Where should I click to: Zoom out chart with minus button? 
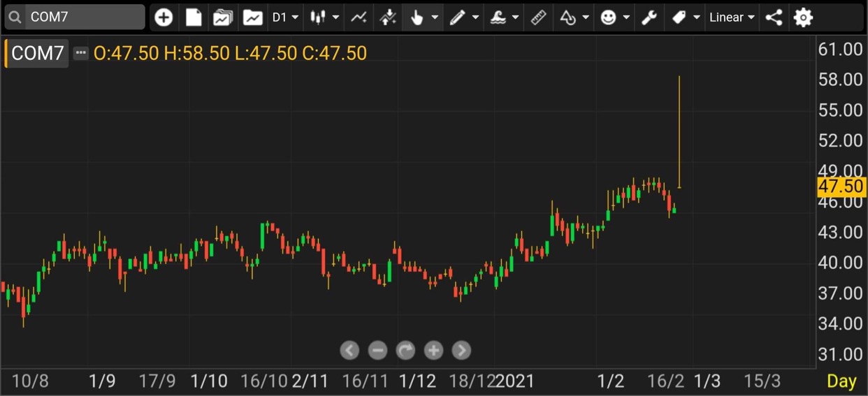pyautogui.click(x=377, y=351)
